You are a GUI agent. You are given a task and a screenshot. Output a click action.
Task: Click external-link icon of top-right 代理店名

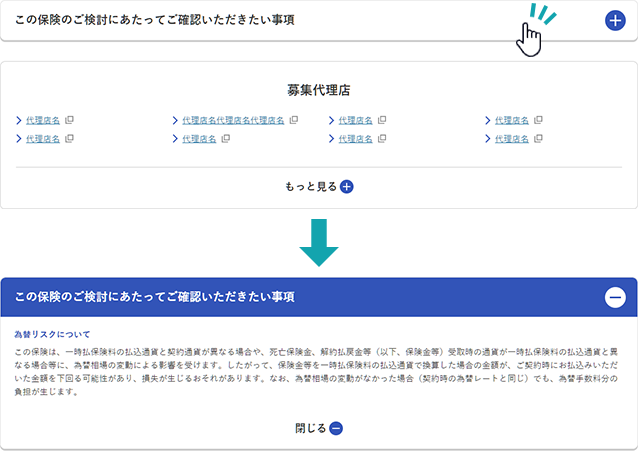click(x=538, y=120)
